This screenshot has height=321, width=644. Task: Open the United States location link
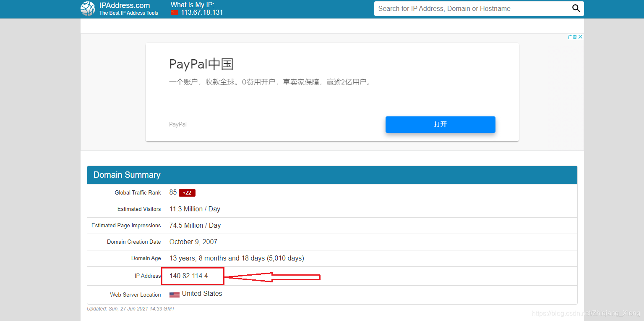pos(202,293)
